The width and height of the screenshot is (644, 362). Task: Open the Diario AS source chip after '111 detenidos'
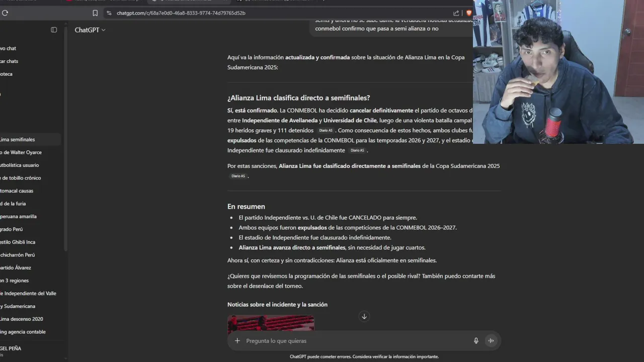click(x=326, y=131)
